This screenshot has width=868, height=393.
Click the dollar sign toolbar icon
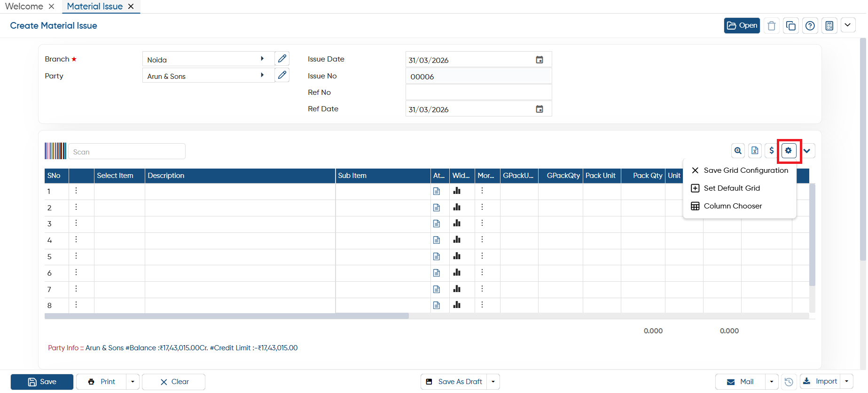771,151
